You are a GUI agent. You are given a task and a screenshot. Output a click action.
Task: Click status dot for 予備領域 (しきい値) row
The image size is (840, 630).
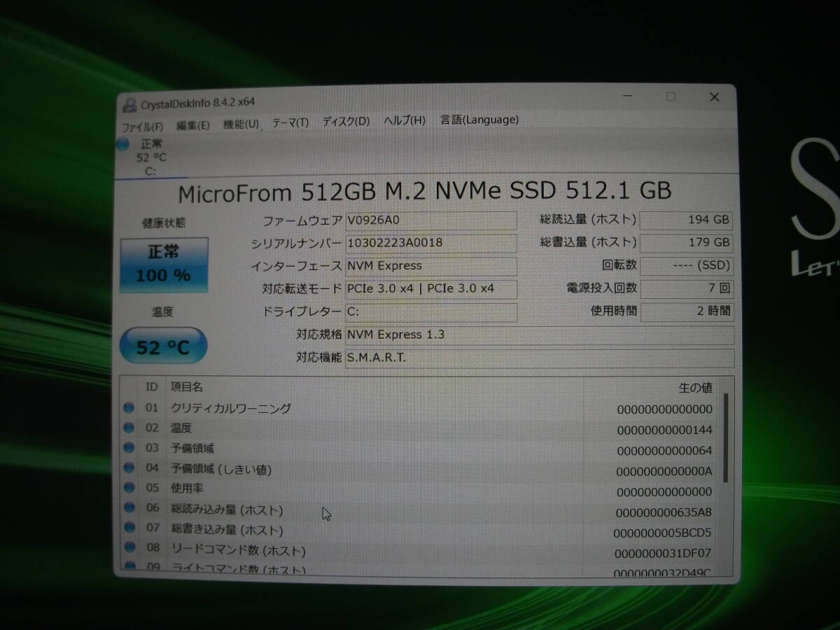tap(129, 468)
